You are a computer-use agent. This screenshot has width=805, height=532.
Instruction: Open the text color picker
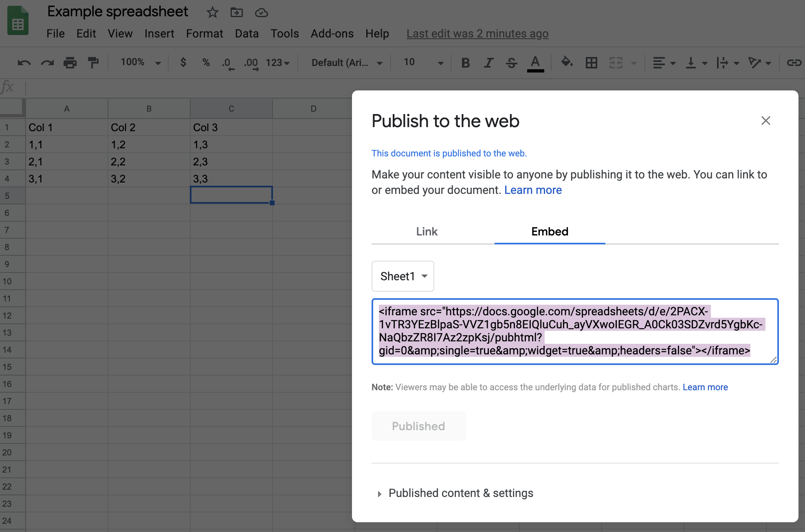click(x=535, y=64)
